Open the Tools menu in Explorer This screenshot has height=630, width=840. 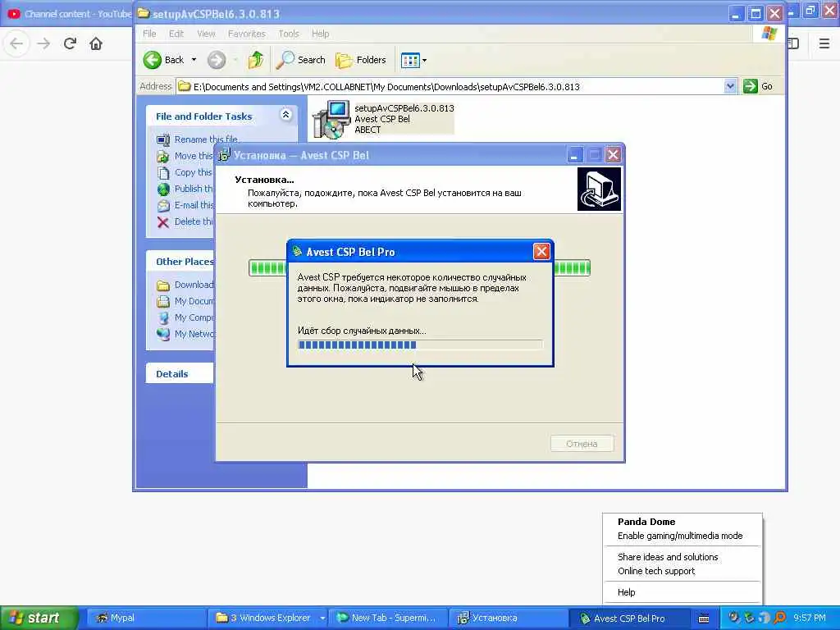coord(289,34)
